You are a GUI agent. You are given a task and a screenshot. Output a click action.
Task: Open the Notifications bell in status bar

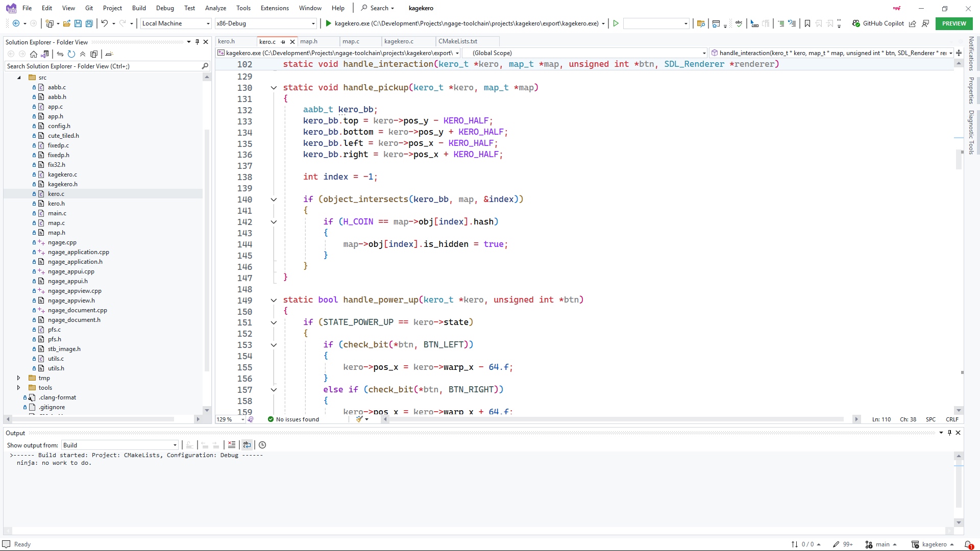click(968, 544)
